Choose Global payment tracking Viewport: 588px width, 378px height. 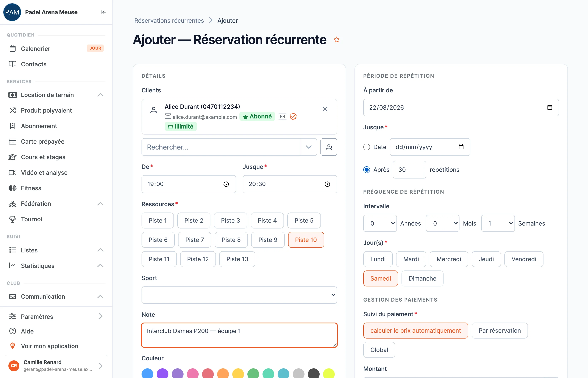tap(379, 350)
